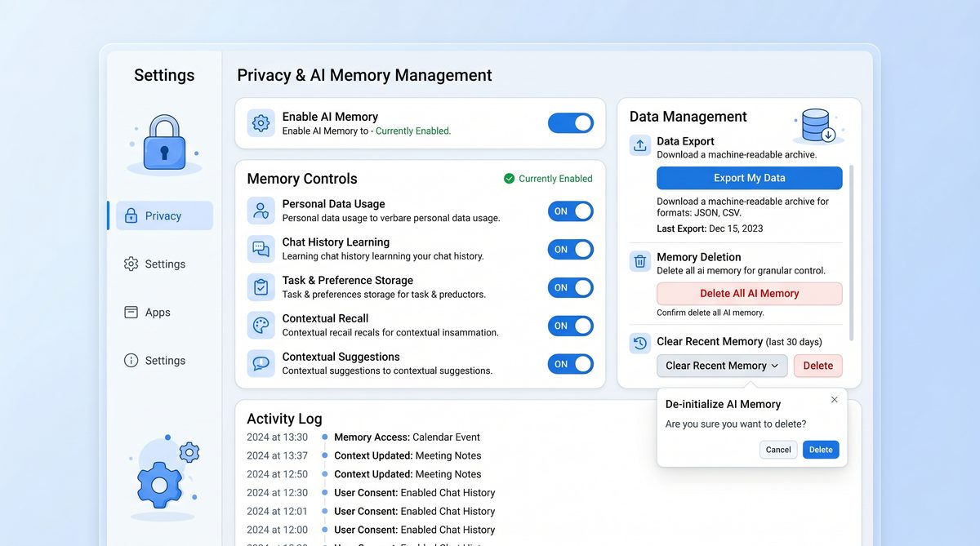Click the 'Are you sure you want to delete?' text
This screenshot has height=546, width=980.
736,424
